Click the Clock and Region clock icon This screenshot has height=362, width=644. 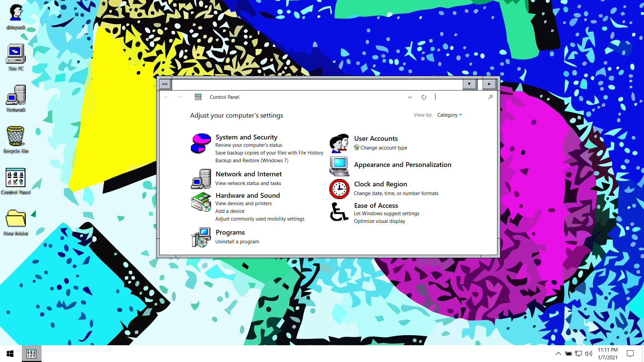tap(339, 189)
